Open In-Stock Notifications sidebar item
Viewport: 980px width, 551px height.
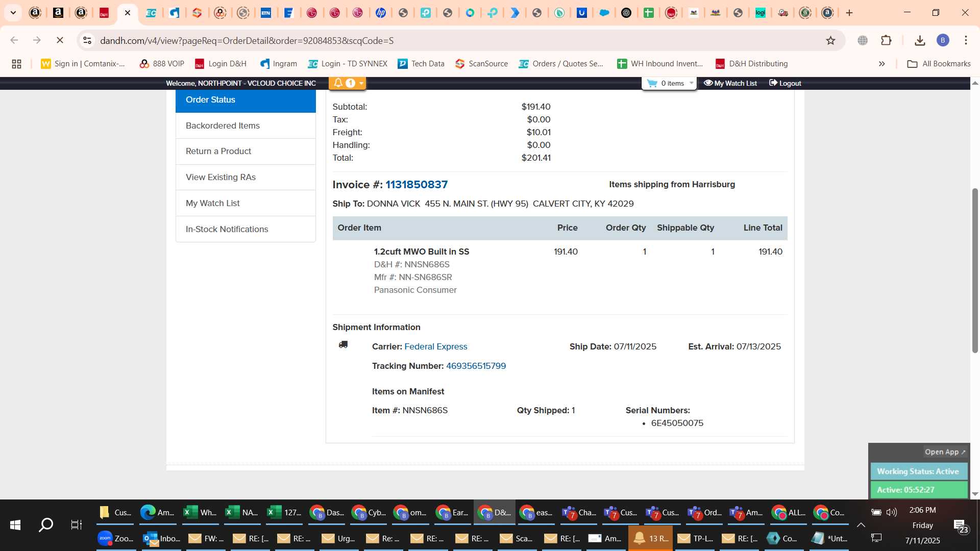(x=246, y=229)
